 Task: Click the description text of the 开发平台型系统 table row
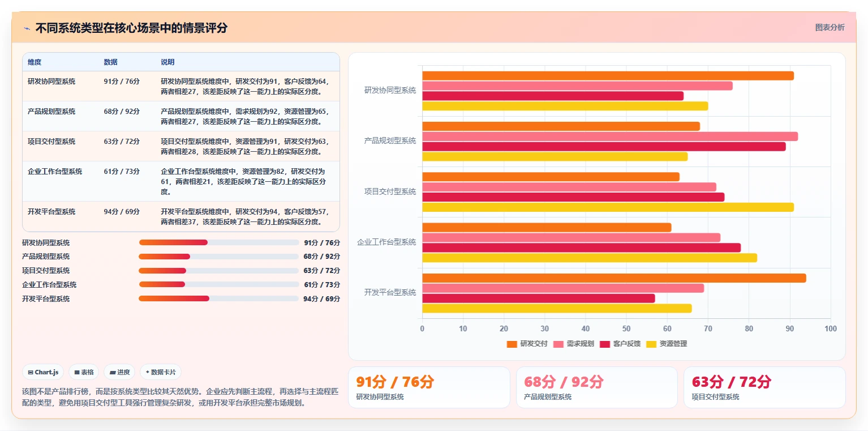tap(246, 216)
